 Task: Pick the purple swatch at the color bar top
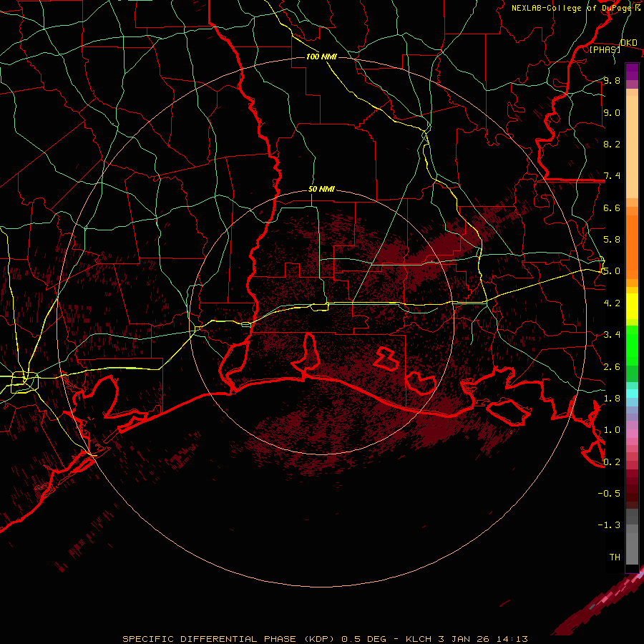(632, 72)
